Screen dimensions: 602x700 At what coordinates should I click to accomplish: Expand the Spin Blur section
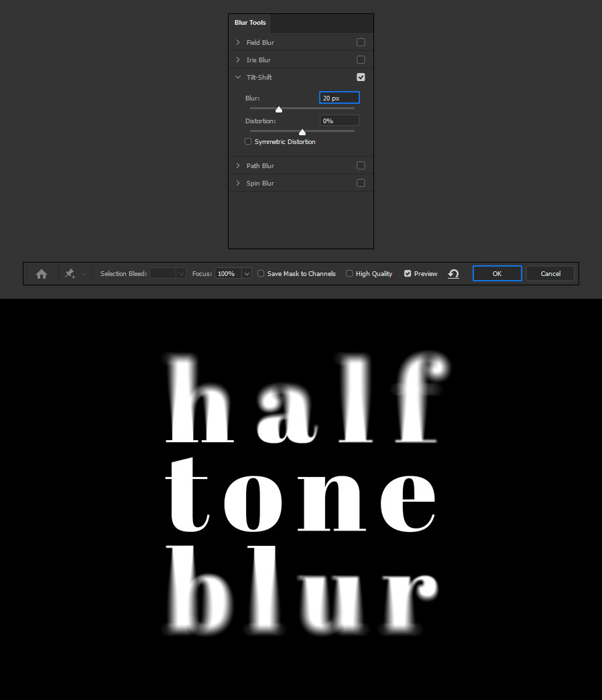click(238, 183)
